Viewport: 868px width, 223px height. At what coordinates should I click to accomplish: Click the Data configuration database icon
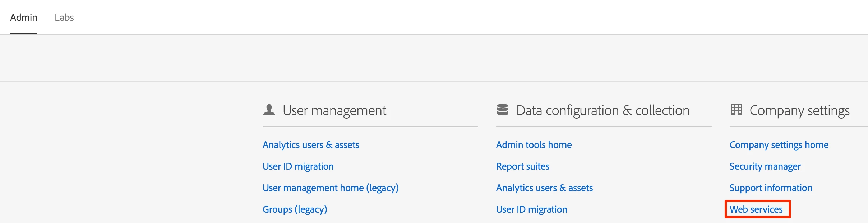pyautogui.click(x=502, y=110)
